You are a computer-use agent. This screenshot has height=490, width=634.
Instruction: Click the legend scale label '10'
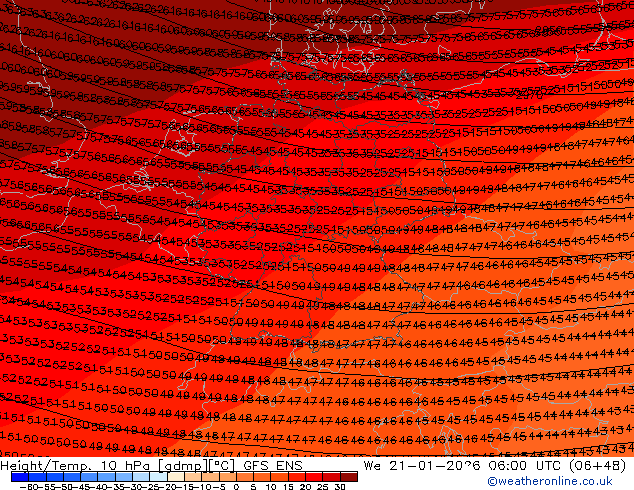coord(271,487)
